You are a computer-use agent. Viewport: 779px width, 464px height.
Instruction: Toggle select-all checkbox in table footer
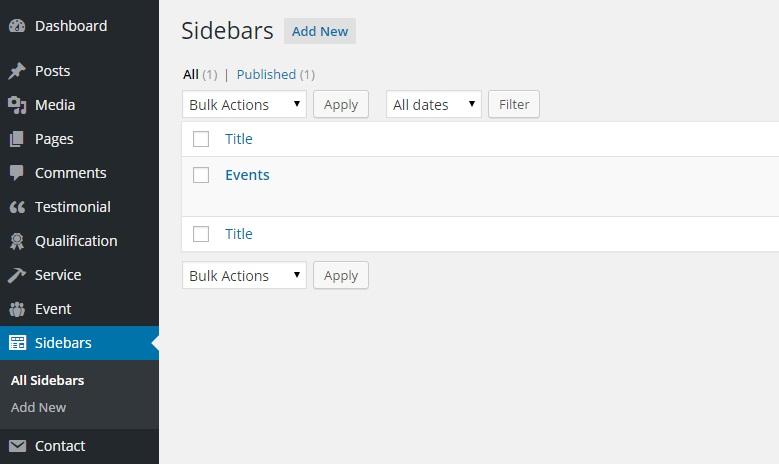click(x=201, y=234)
